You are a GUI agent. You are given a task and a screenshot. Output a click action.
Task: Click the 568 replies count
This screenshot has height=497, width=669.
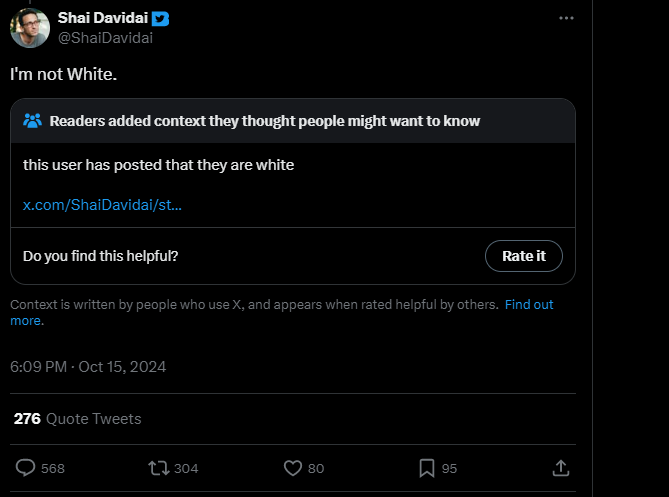click(53, 468)
